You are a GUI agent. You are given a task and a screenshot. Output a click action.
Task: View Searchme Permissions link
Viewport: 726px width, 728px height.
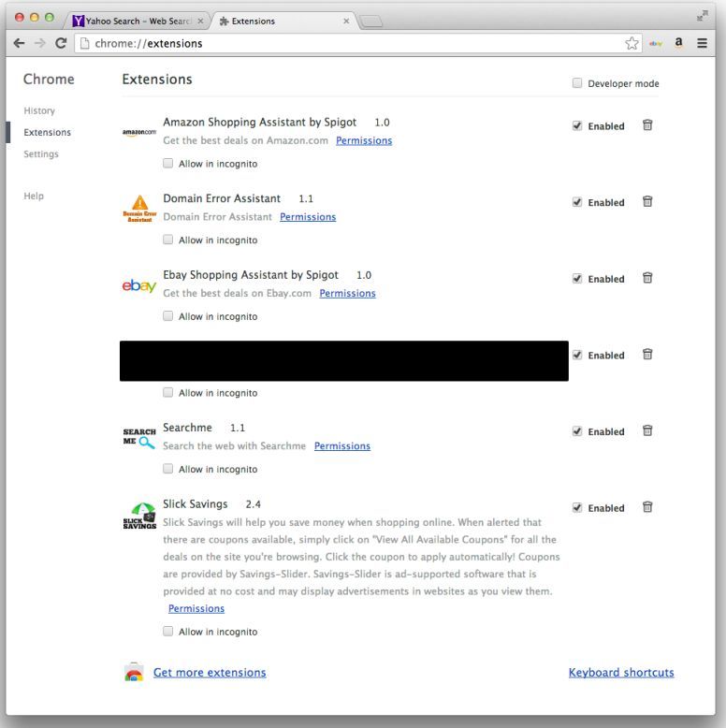(x=342, y=445)
